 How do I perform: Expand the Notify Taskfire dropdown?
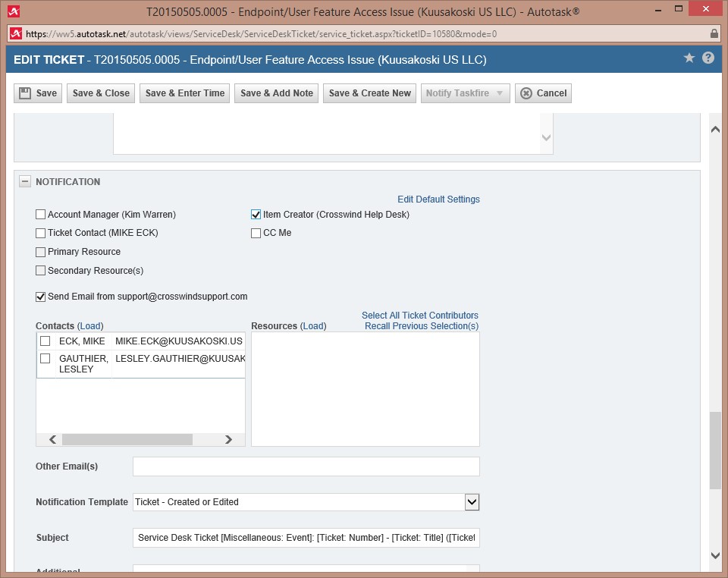[499, 93]
